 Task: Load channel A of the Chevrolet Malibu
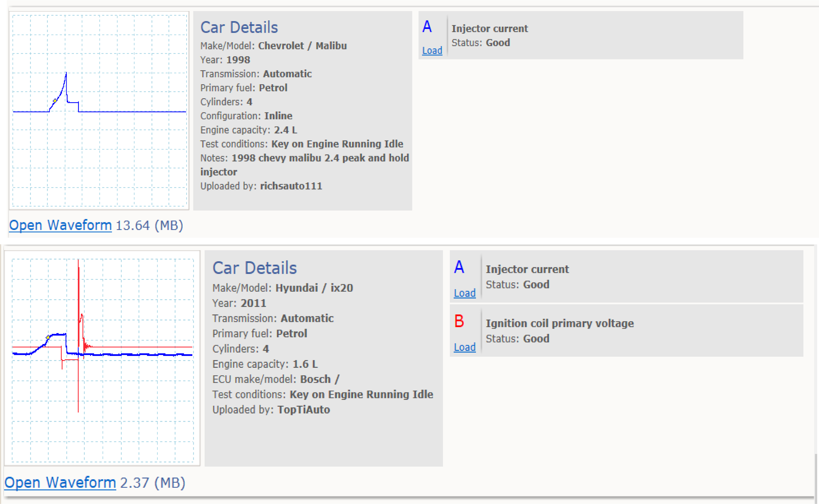pyautogui.click(x=432, y=51)
